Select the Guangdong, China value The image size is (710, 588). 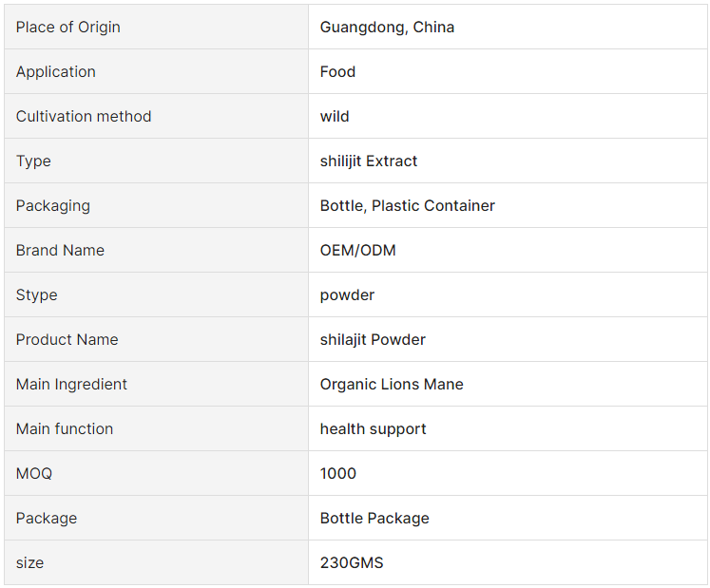coord(387,28)
